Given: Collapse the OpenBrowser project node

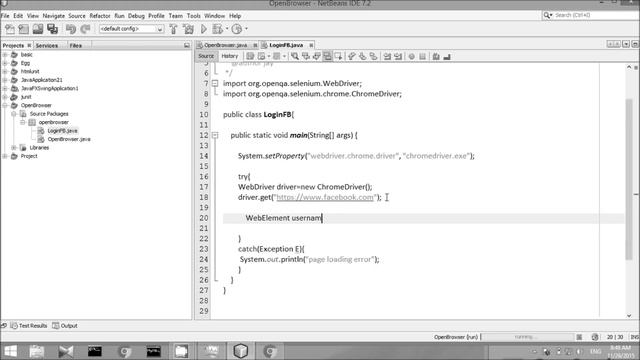Looking at the screenshot, I should [x=5, y=105].
